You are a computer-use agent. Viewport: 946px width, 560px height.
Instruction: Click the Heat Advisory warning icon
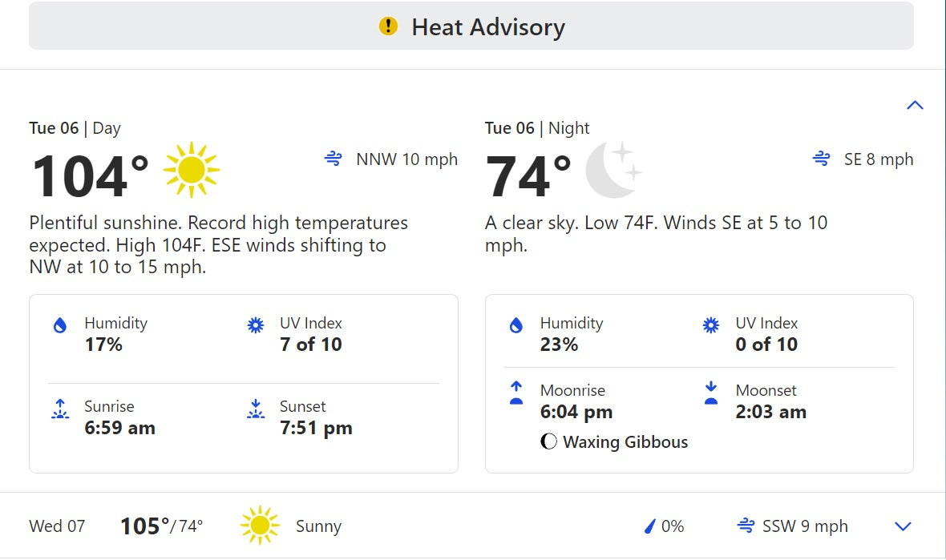pos(388,26)
